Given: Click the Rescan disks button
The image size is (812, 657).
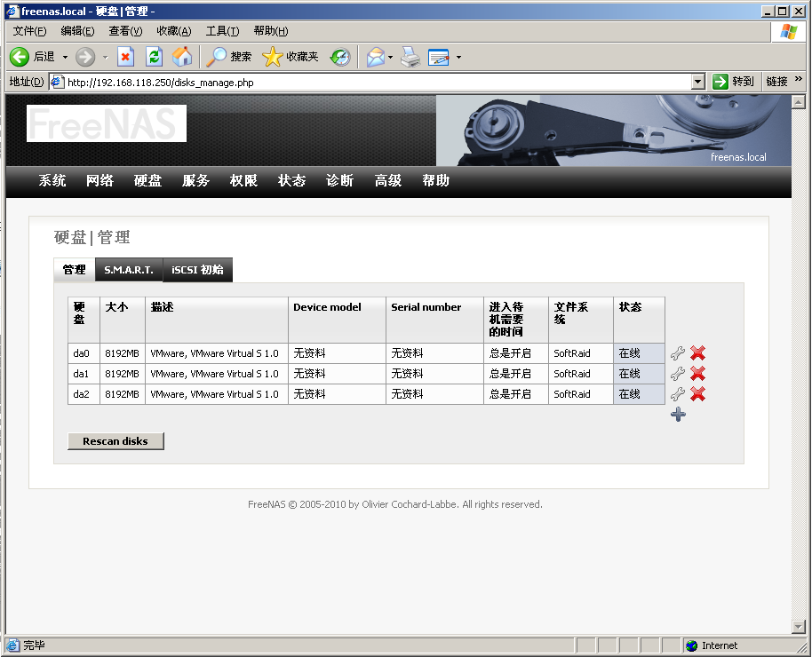Looking at the screenshot, I should (x=115, y=441).
